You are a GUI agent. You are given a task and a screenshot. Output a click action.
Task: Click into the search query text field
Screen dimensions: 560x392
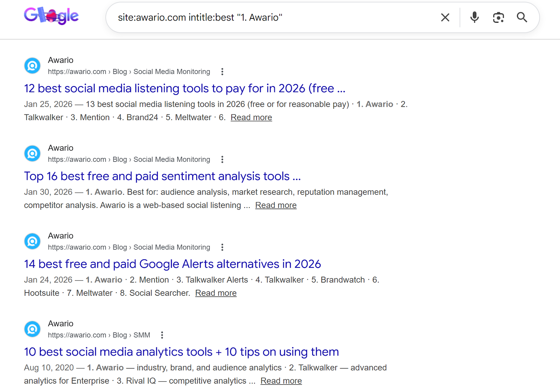tap(273, 17)
